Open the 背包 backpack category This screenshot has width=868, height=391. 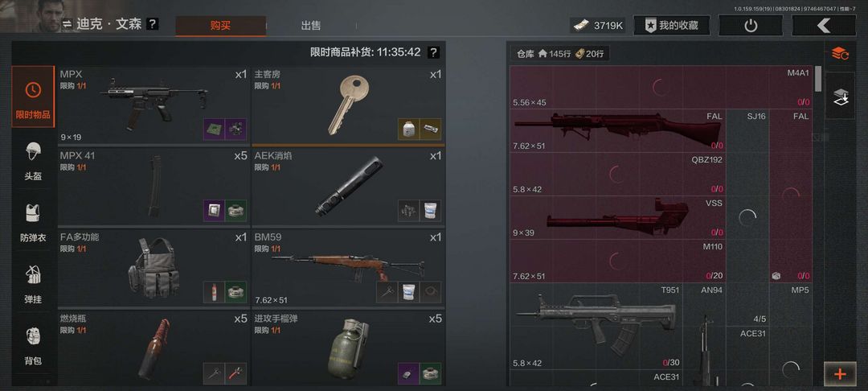(33, 346)
